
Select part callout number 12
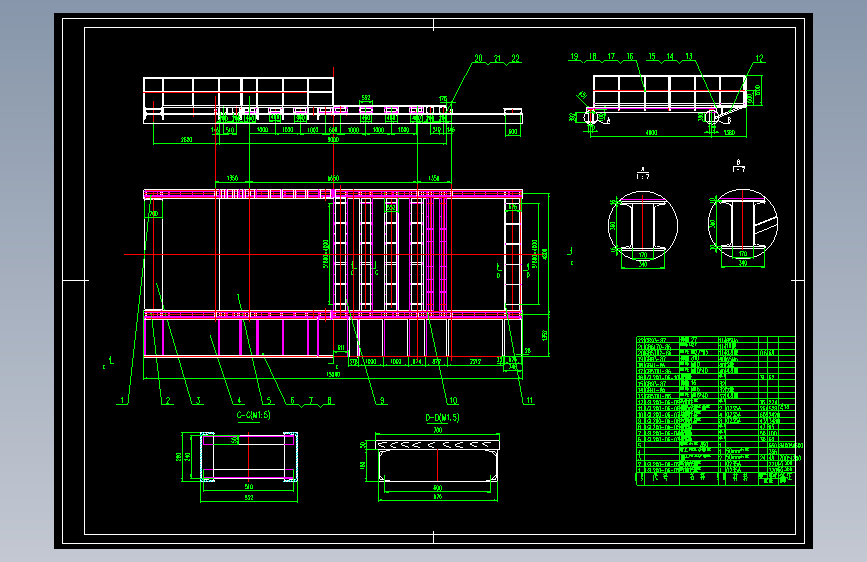tap(759, 58)
